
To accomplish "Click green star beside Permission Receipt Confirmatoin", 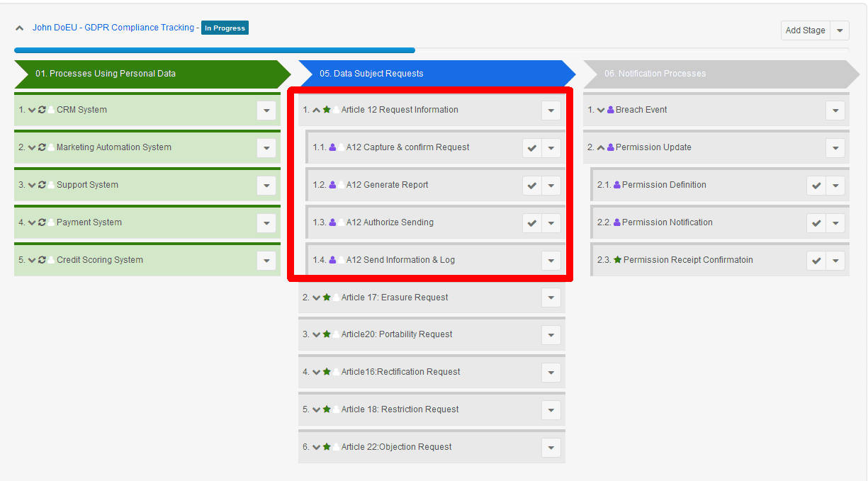I will (x=617, y=260).
